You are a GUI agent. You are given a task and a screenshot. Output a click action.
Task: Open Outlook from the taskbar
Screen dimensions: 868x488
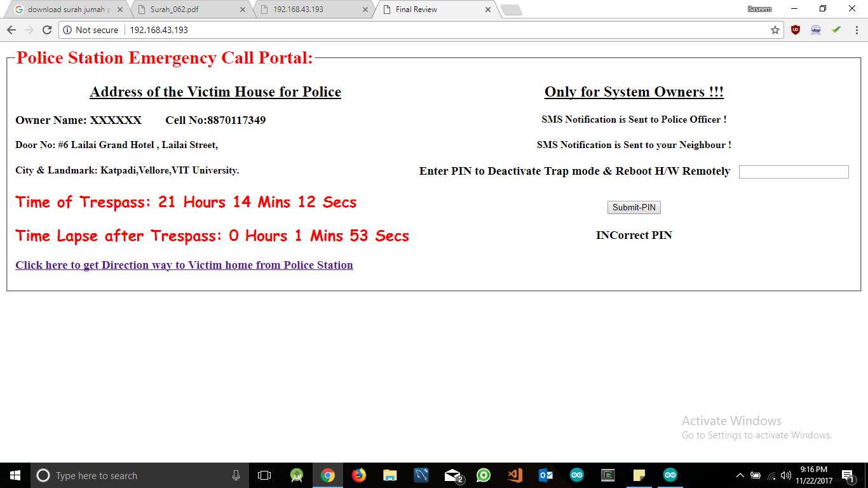tap(545, 475)
